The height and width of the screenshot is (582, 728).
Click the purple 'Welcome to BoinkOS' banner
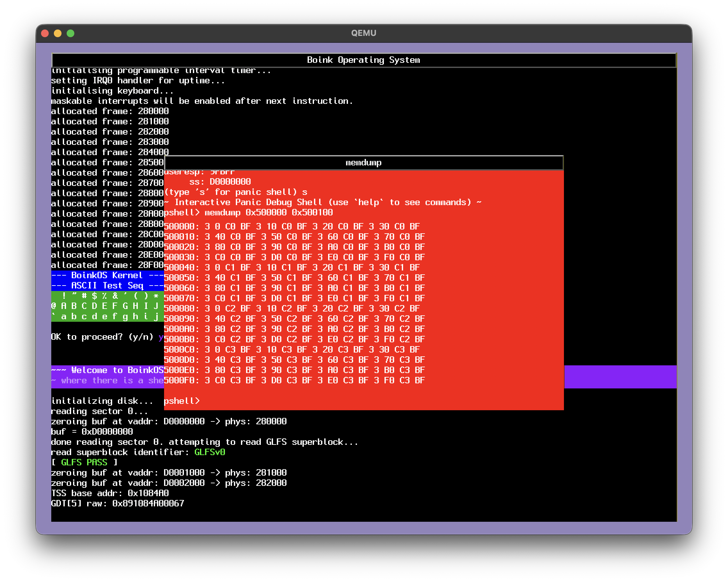pyautogui.click(x=108, y=370)
